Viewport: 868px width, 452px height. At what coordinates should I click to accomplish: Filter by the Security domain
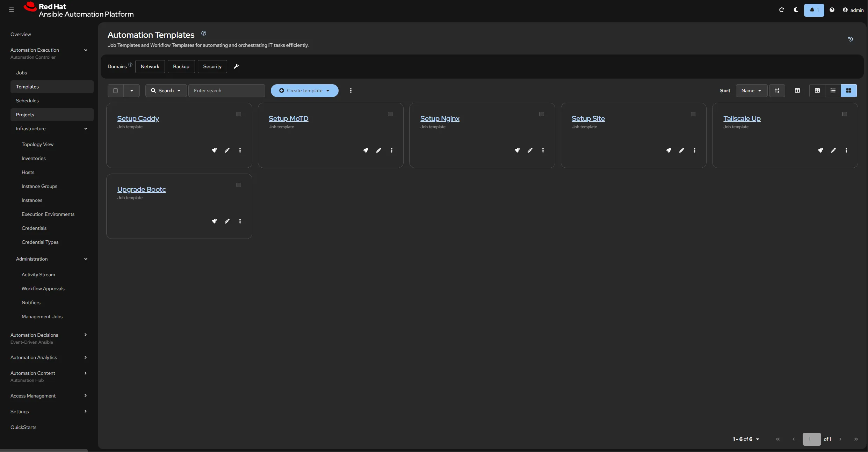point(212,66)
